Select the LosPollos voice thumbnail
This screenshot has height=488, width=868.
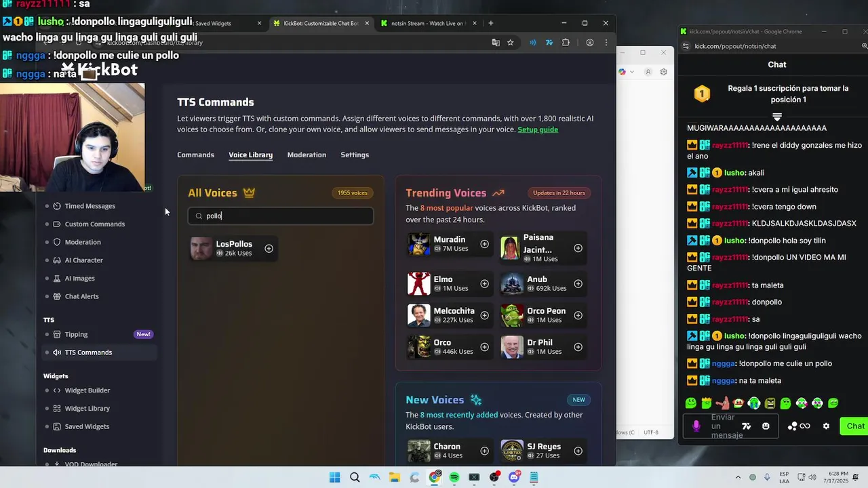click(201, 249)
